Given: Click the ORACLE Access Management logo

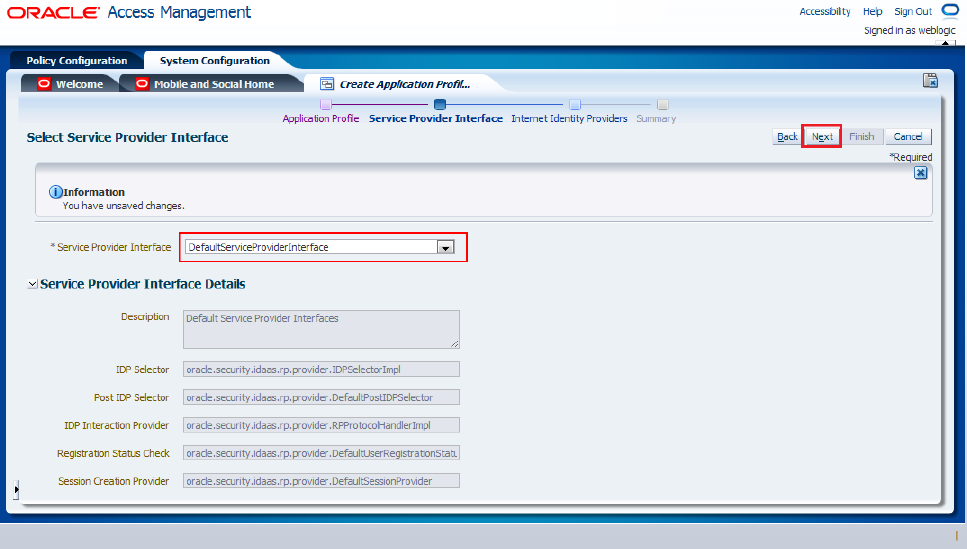Looking at the screenshot, I should [x=129, y=12].
